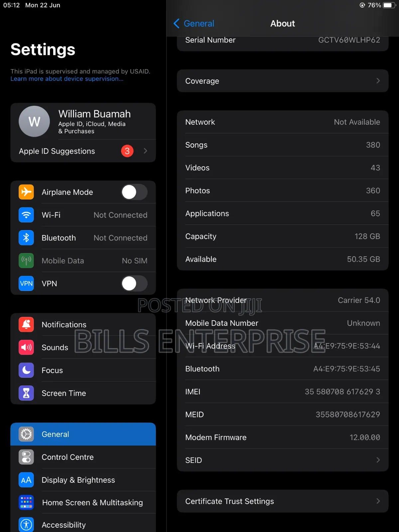Tap the VPN icon
This screenshot has height=532, width=399.
26,283
